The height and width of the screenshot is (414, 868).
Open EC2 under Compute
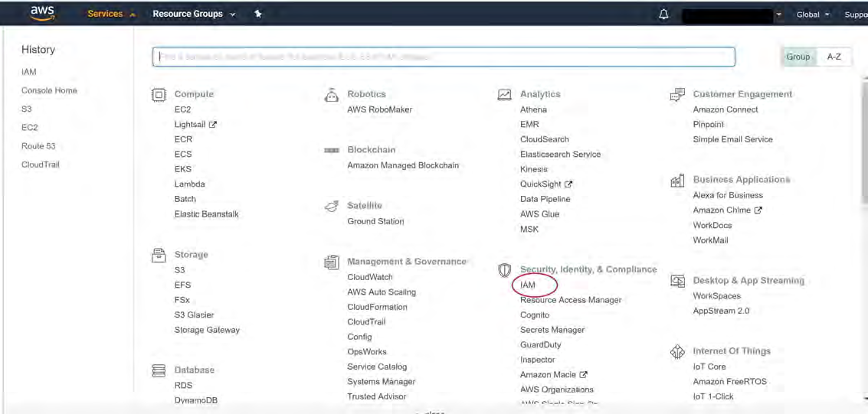coord(182,110)
